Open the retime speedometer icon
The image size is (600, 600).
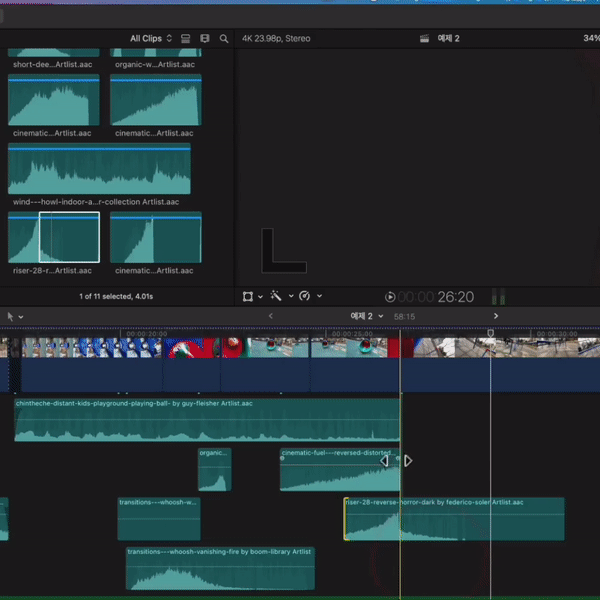point(305,296)
